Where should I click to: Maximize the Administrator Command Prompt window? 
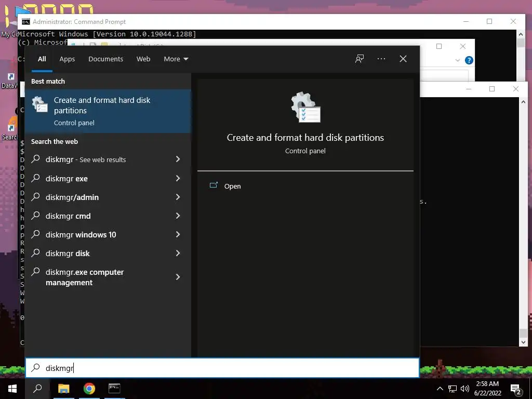(489, 21)
